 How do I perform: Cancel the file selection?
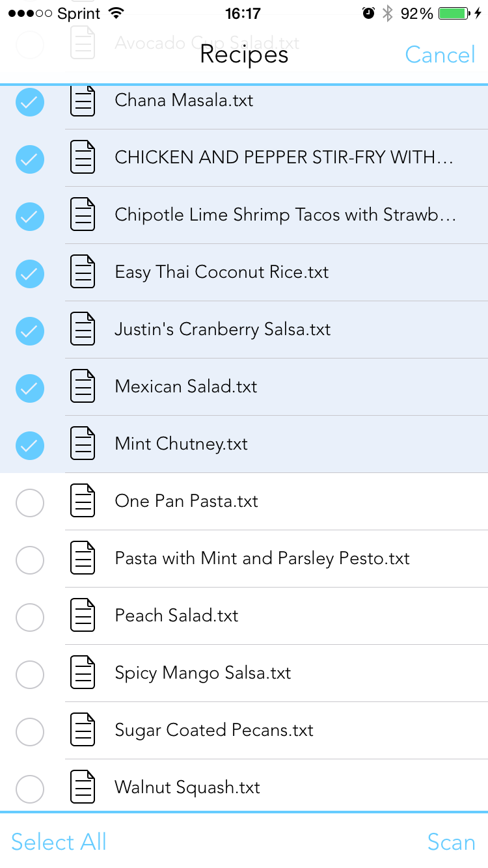[441, 55]
